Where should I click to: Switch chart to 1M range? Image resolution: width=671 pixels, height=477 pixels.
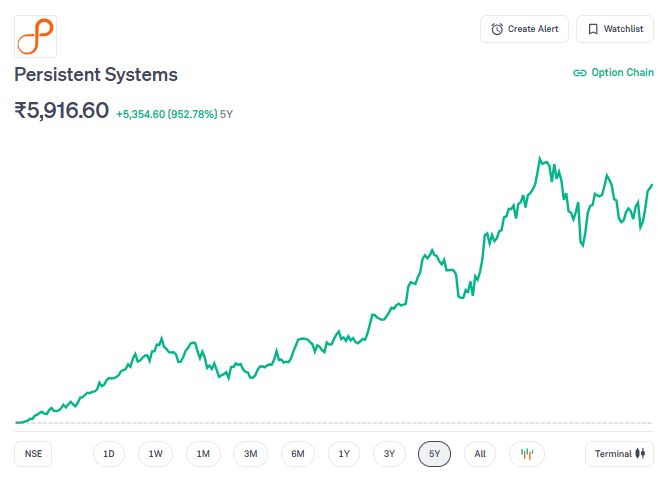tap(203, 454)
